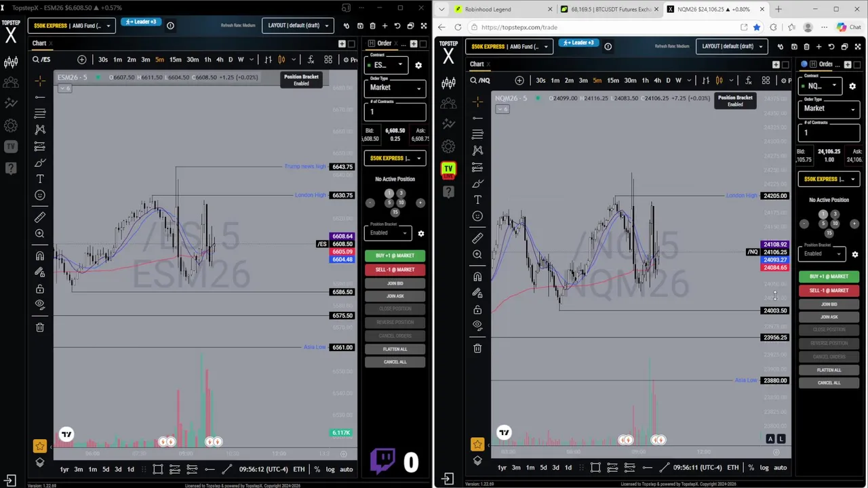Select the 15m timeframe on ES chart
The image size is (868, 488).
175,60
